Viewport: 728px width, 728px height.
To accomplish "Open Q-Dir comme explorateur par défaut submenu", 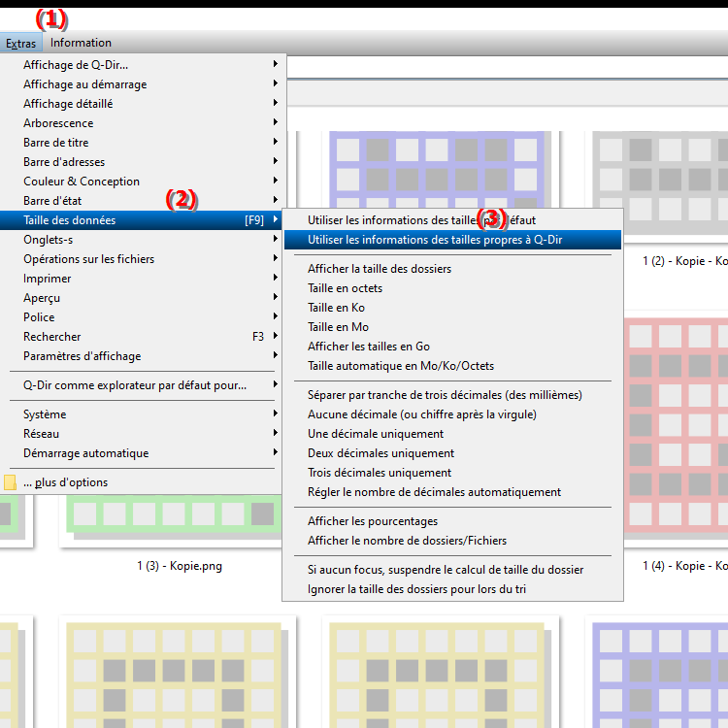I will [135, 385].
